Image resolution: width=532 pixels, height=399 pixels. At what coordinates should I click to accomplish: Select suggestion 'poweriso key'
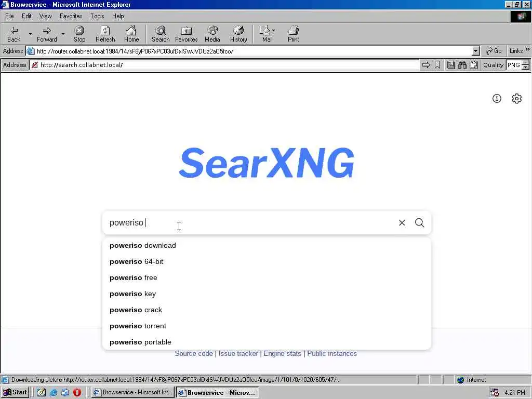tap(267, 294)
